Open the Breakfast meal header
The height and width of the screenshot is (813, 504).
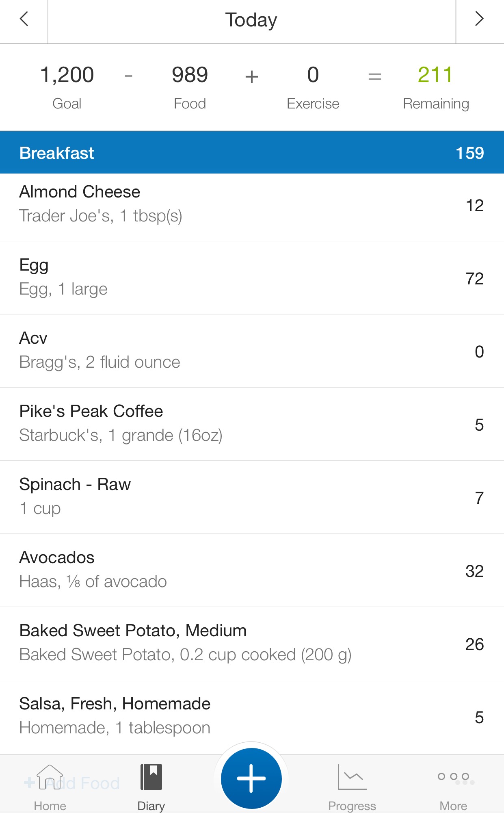pyautogui.click(x=251, y=153)
